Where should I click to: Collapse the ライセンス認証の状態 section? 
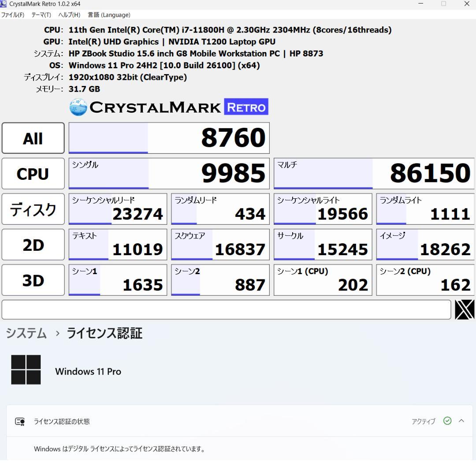coord(461,421)
